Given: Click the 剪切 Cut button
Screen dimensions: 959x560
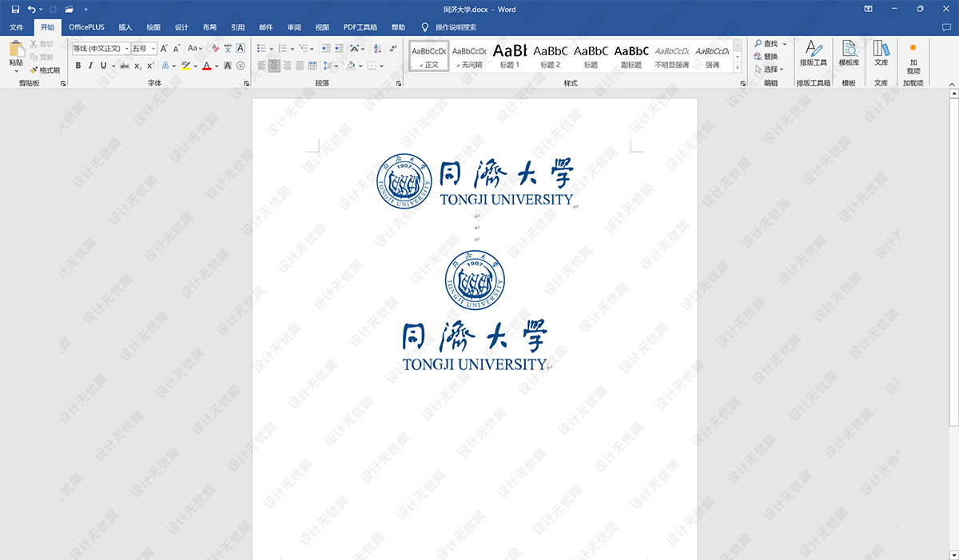Looking at the screenshot, I should pyautogui.click(x=42, y=45).
